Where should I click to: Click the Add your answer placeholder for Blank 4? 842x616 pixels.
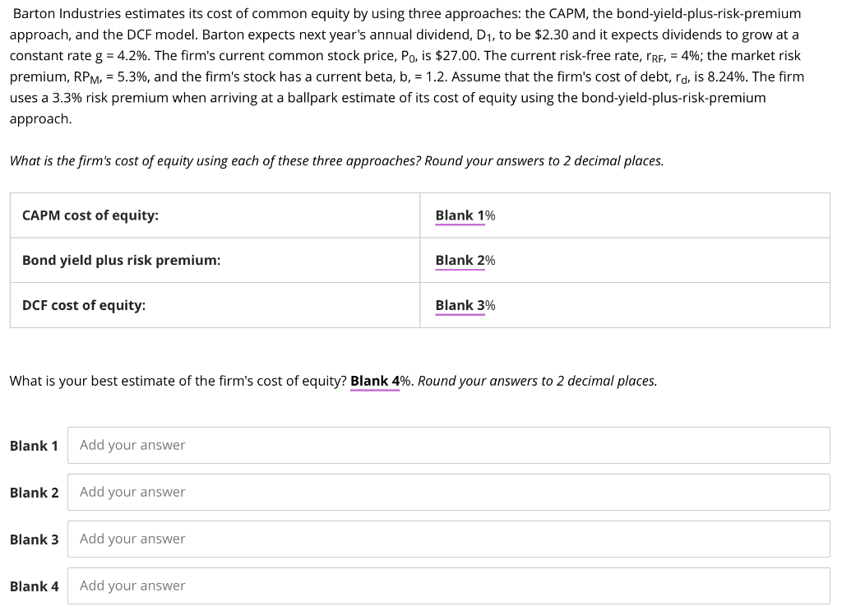tap(132, 585)
